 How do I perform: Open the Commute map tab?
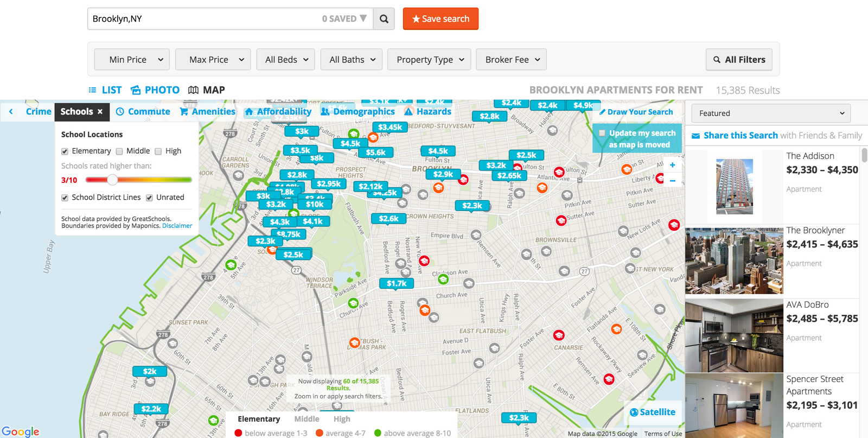143,112
